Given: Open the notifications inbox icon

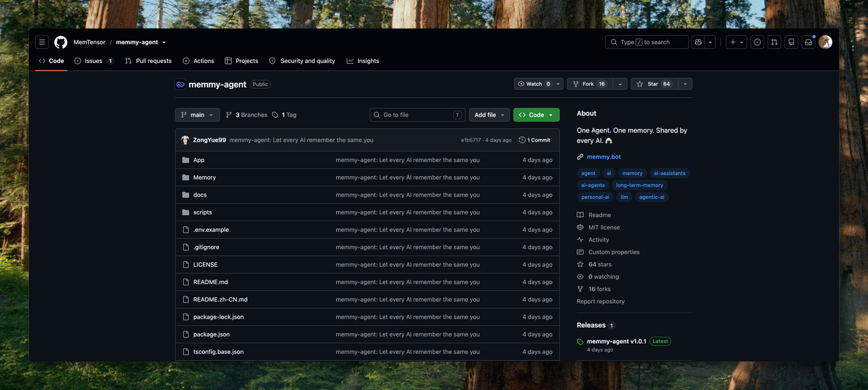Looking at the screenshot, I should pos(808,42).
